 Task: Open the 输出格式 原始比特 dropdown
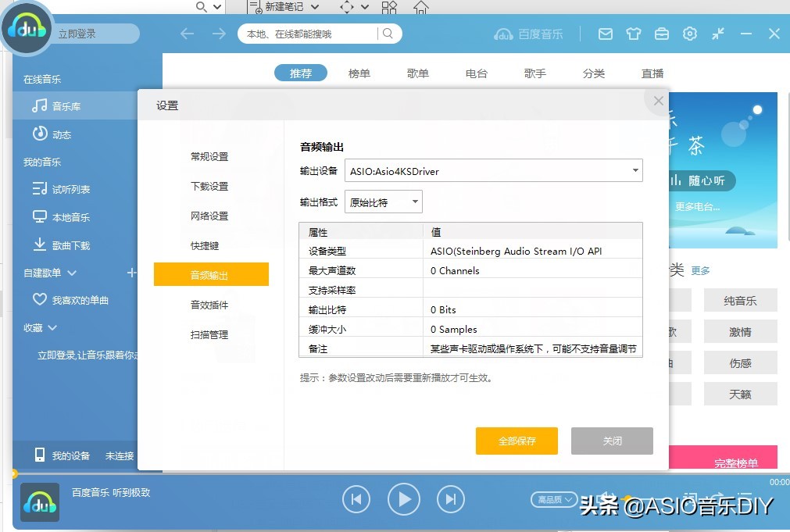(383, 201)
